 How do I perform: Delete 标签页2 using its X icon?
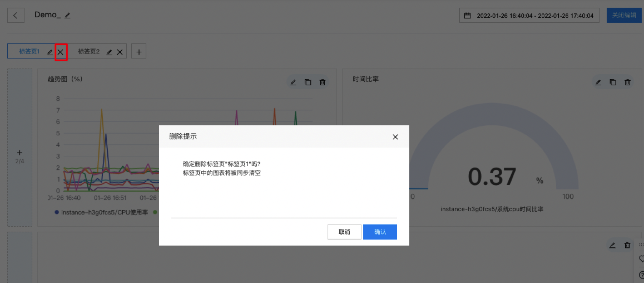point(120,52)
